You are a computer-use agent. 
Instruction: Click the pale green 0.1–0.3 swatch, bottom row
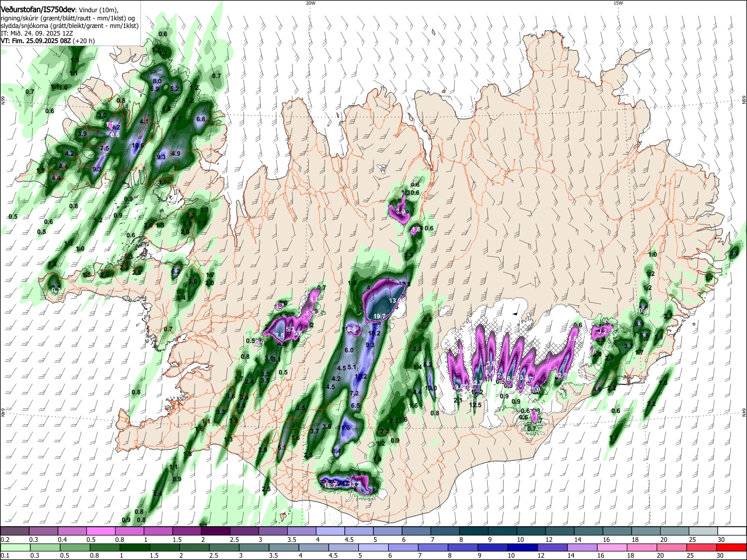pos(16,548)
